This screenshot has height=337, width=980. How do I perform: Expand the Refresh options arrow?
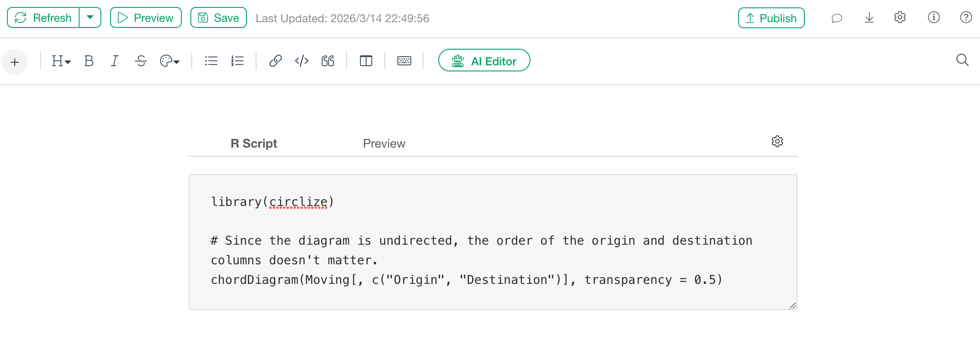click(90, 17)
